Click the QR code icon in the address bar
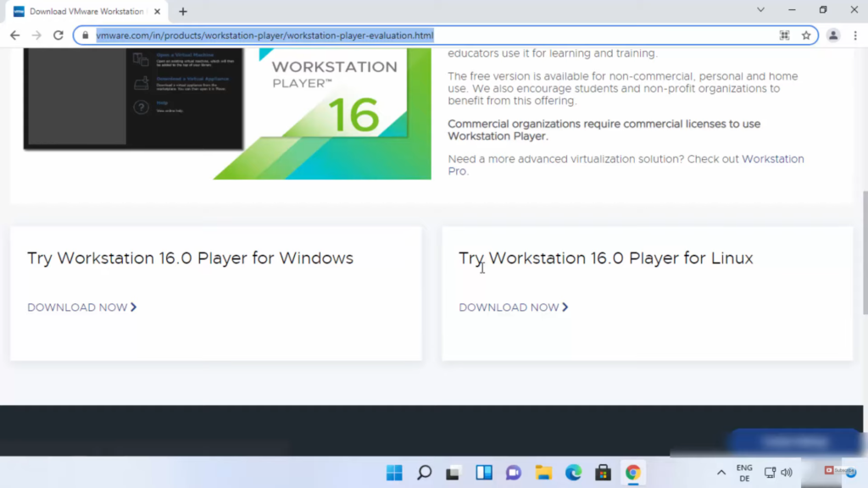Viewport: 868px width, 488px height. click(x=784, y=36)
